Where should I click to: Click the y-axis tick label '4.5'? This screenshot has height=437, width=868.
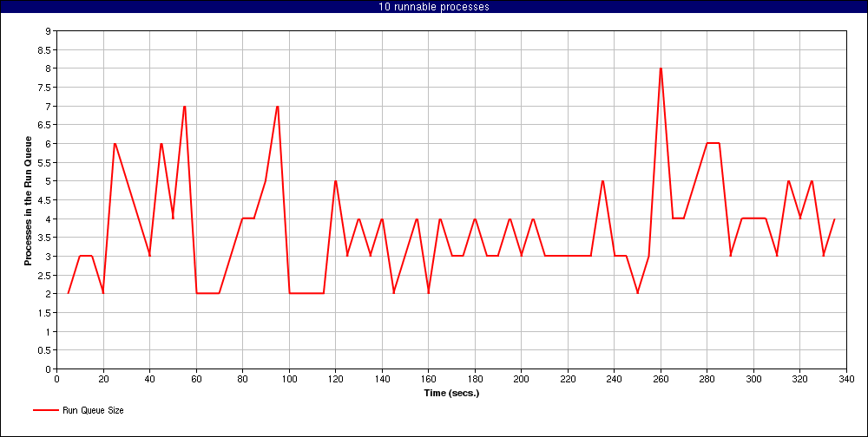tap(45, 200)
